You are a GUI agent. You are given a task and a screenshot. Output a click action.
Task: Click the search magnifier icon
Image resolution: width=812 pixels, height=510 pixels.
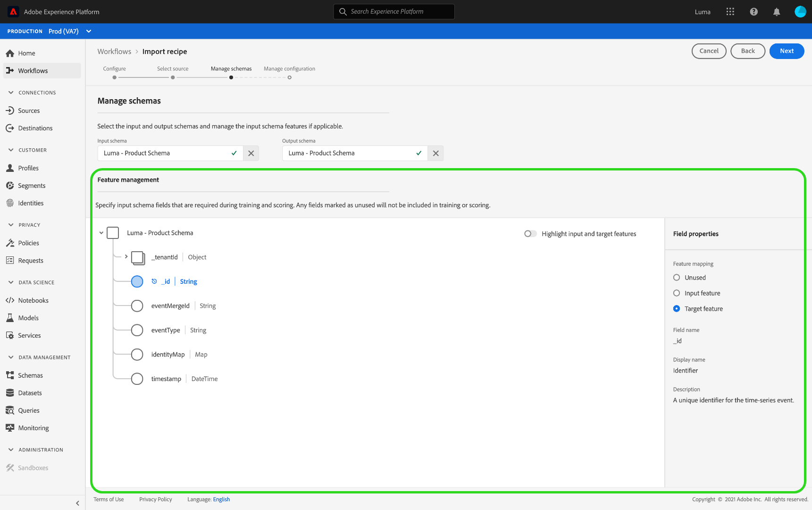[x=343, y=12]
